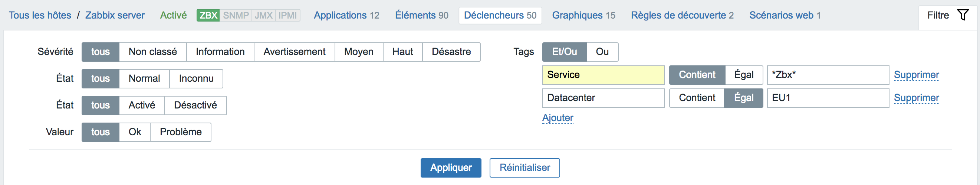Click the JMX availability badge
The image size is (980, 185).
click(264, 15)
